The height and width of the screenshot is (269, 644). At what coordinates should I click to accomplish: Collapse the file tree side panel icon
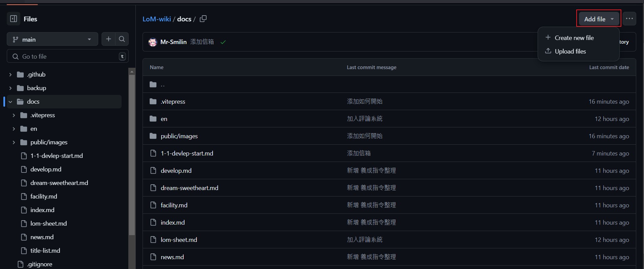point(14,19)
